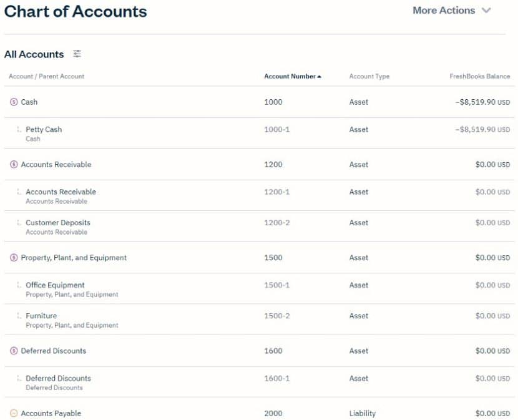
Task: Click the sub-account branch icon beside Petty Cash
Action: [x=17, y=129]
